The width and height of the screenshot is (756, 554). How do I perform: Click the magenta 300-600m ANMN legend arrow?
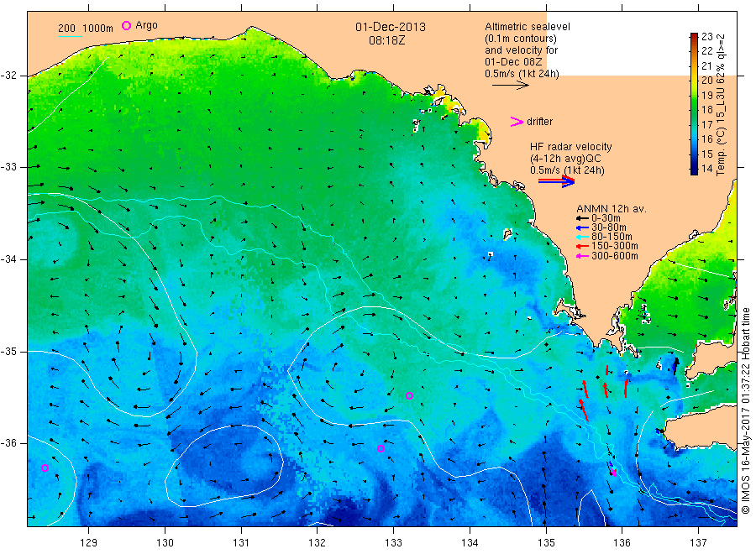[x=582, y=256]
